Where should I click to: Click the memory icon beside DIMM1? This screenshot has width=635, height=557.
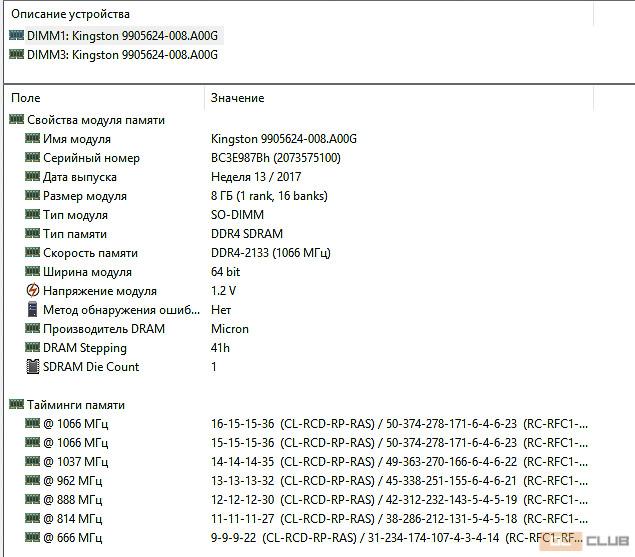click(17, 35)
